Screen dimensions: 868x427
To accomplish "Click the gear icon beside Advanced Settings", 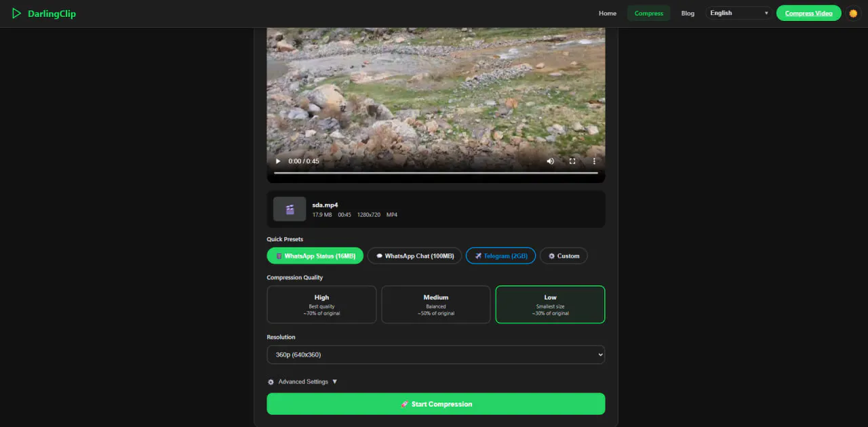I will [271, 382].
